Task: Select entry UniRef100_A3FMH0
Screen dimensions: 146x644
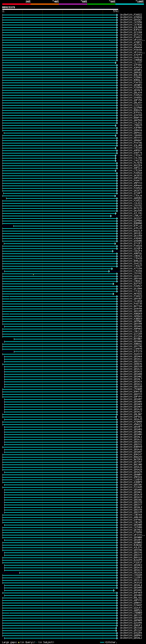Action: pyautogui.click(x=131, y=128)
